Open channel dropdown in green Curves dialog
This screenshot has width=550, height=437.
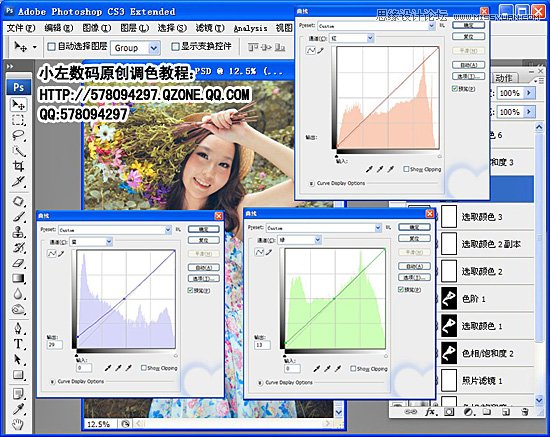point(317,240)
